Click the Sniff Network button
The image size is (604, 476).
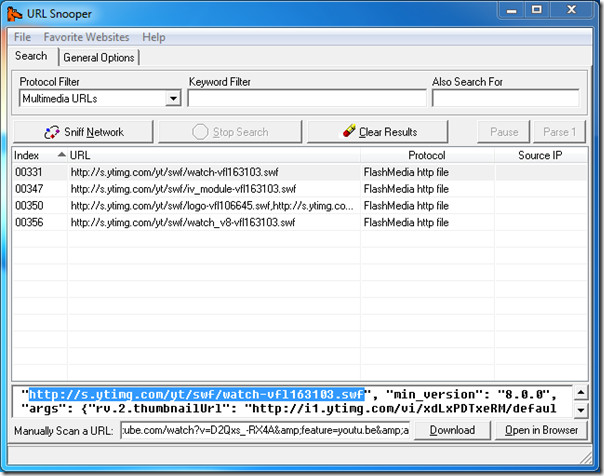point(83,132)
